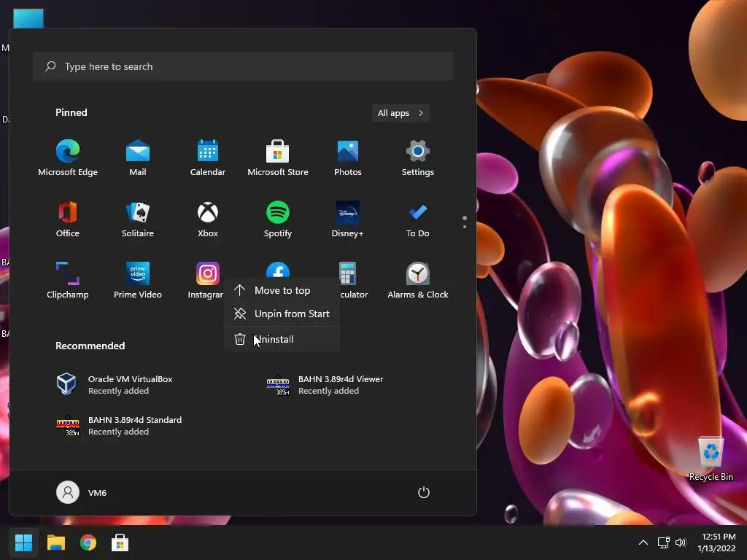Open Spotify from pinned apps

(x=278, y=219)
